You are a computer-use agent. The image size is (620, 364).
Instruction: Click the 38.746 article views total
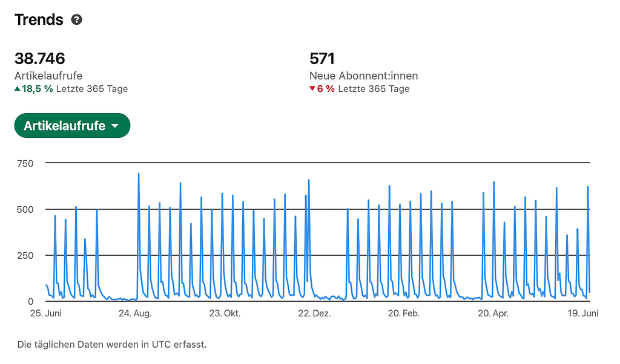tap(40, 59)
